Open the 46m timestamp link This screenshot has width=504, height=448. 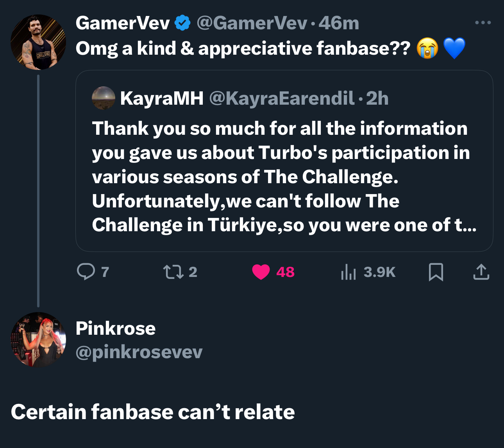[339, 23]
